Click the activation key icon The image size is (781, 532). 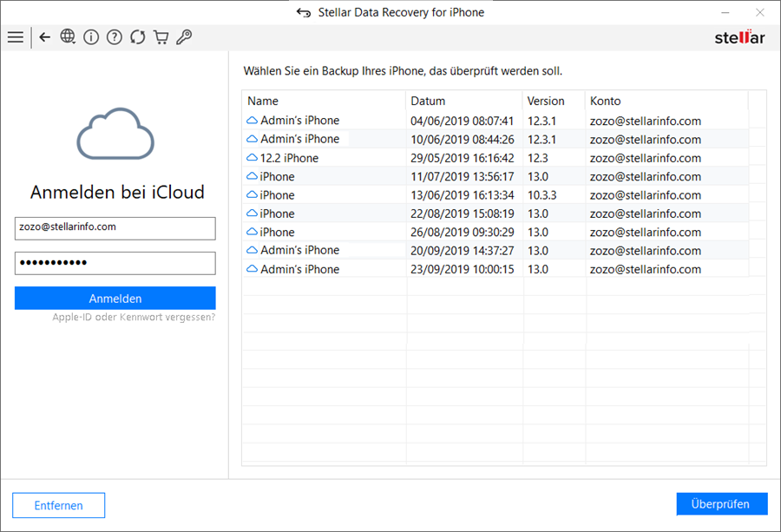pos(184,37)
